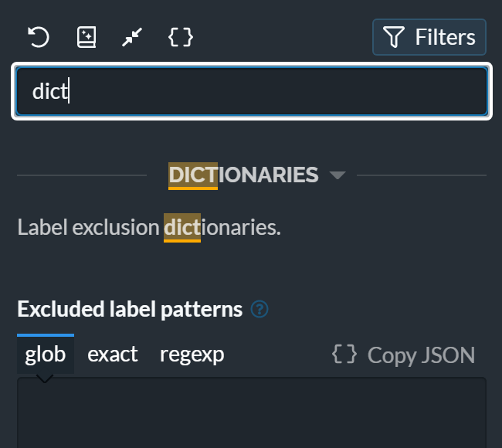Click the 'Excluded label patterns' label
The image size is (502, 448).
click(x=130, y=309)
